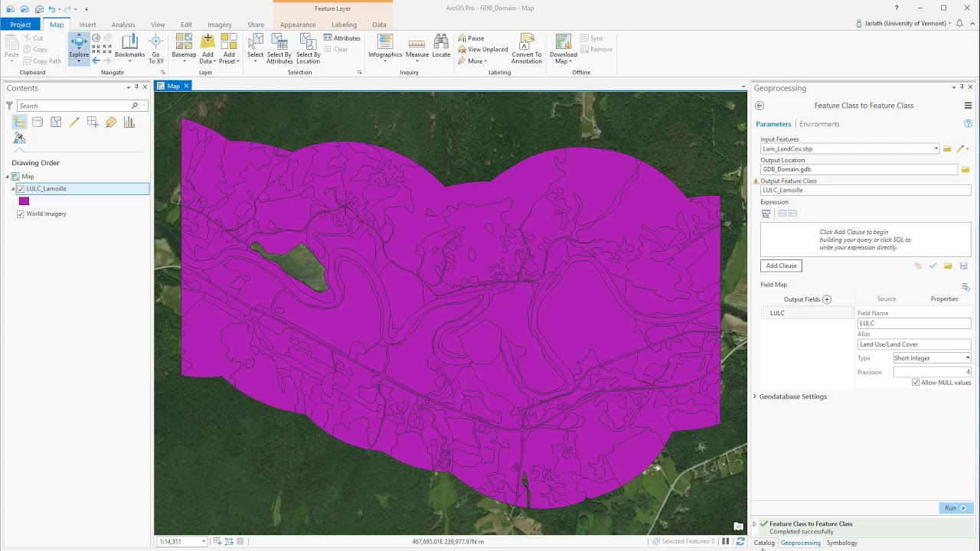
Task: Click View Unplaced labels
Action: click(482, 50)
